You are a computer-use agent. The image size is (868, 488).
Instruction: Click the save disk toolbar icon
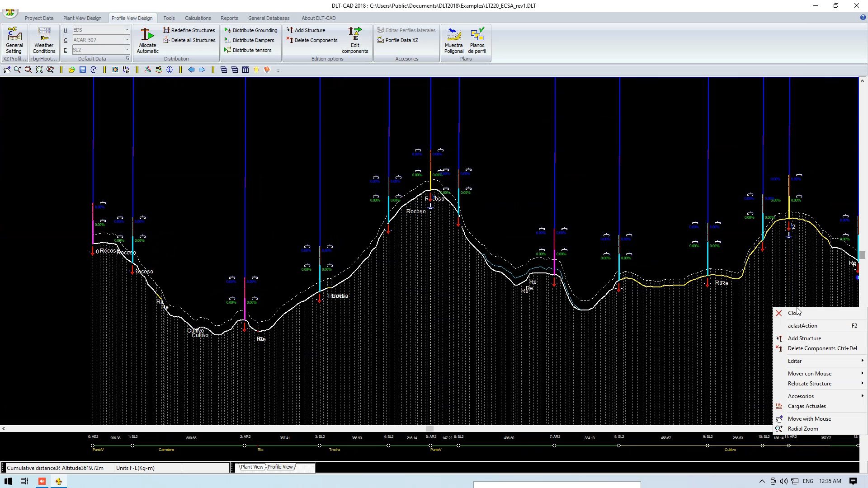click(x=83, y=70)
